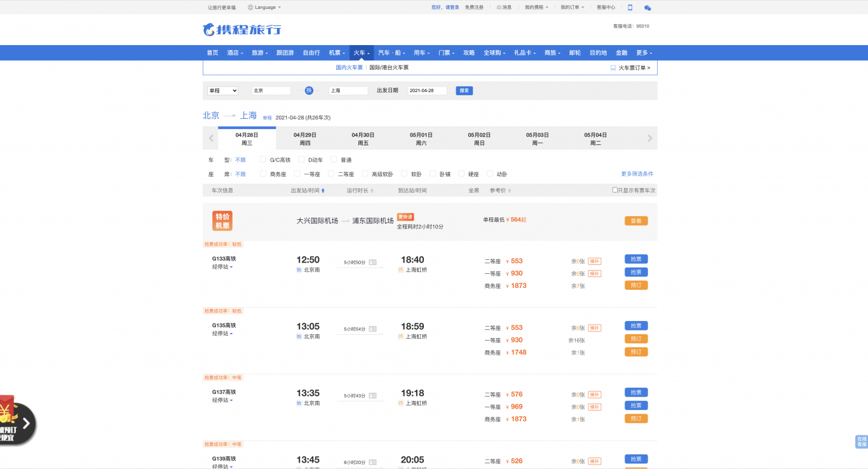Click the red envelope promo icon
Image resolution: width=868 pixels, height=469 pixels.
(6, 408)
